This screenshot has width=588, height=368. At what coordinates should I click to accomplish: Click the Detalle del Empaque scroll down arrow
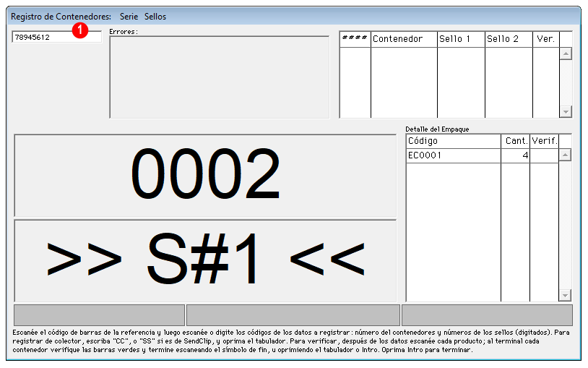pyautogui.click(x=565, y=295)
